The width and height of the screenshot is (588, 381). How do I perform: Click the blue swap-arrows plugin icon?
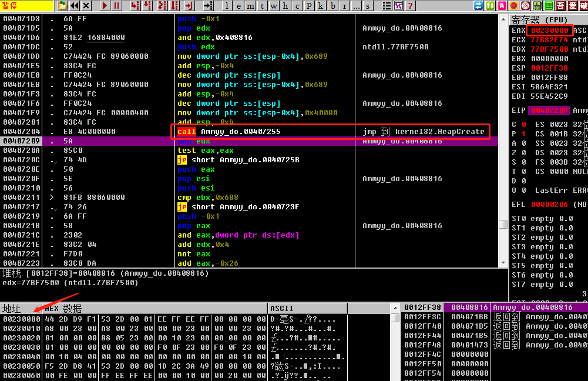(x=479, y=6)
